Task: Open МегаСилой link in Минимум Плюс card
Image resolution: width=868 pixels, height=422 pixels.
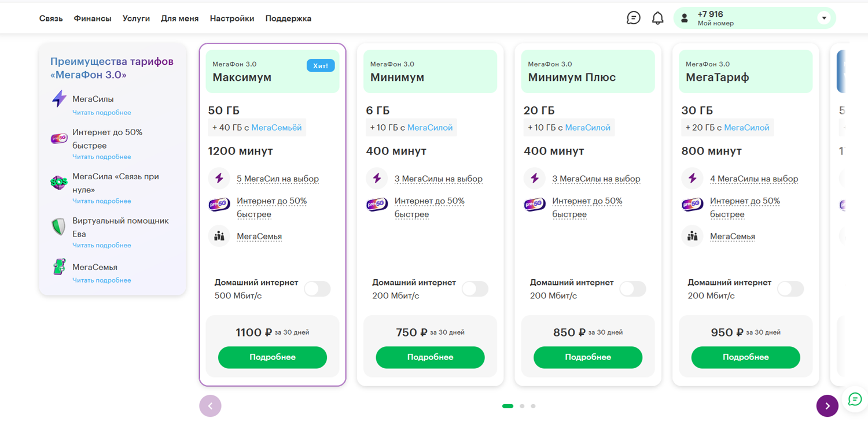Action: pyautogui.click(x=588, y=128)
